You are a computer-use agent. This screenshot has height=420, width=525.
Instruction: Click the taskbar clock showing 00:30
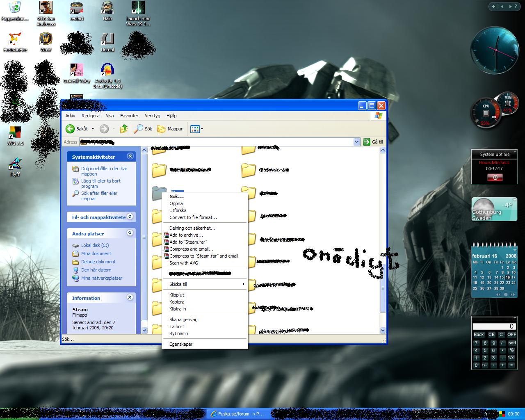(514, 414)
